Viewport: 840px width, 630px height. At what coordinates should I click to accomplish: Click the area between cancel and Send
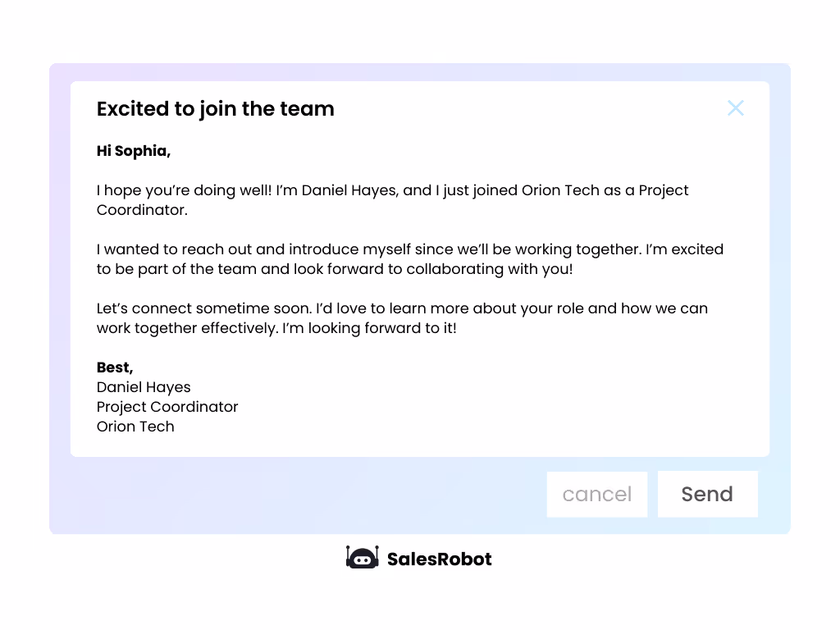point(652,494)
